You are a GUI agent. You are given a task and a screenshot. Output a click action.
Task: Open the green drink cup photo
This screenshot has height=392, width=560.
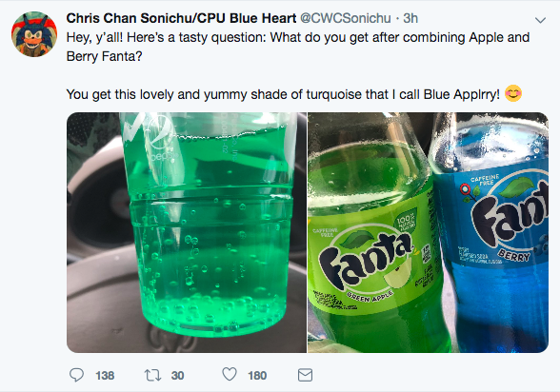coord(187,232)
